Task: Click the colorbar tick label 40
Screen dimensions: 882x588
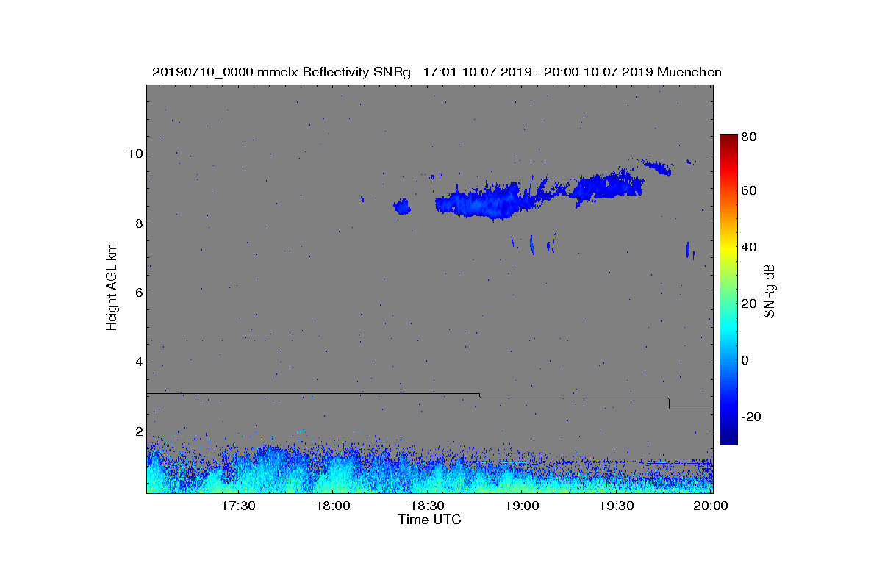Action: [x=750, y=247]
